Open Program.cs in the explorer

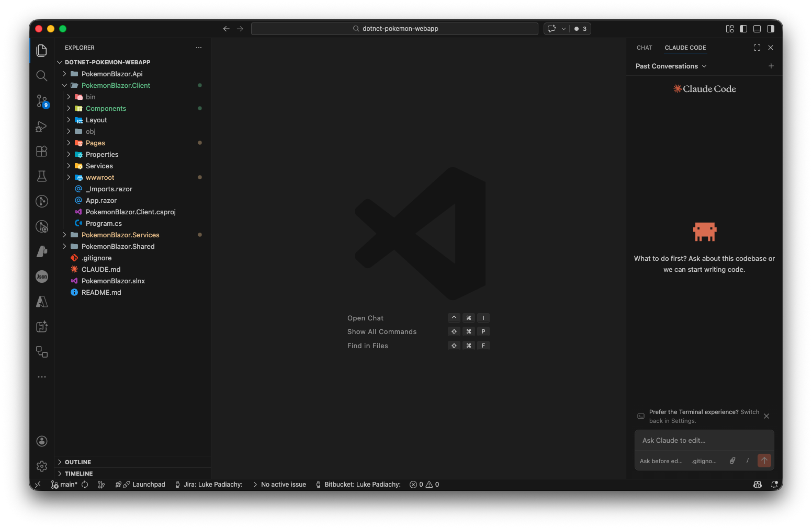coord(104,223)
